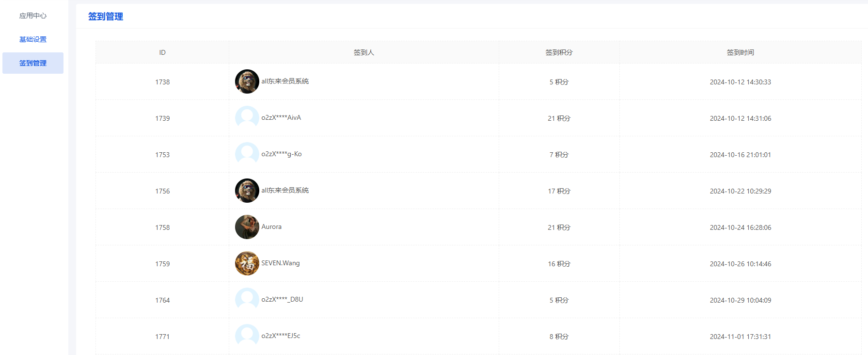Click Aurora's profile avatar
This screenshot has height=355, width=868.
[x=247, y=227]
